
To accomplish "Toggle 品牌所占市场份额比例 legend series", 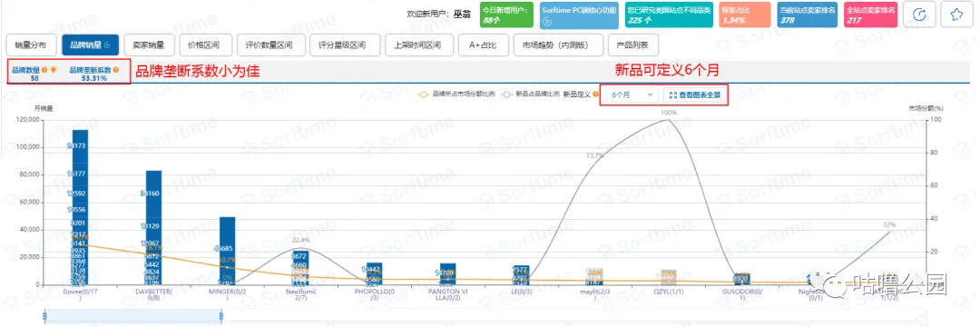I will pos(456,95).
